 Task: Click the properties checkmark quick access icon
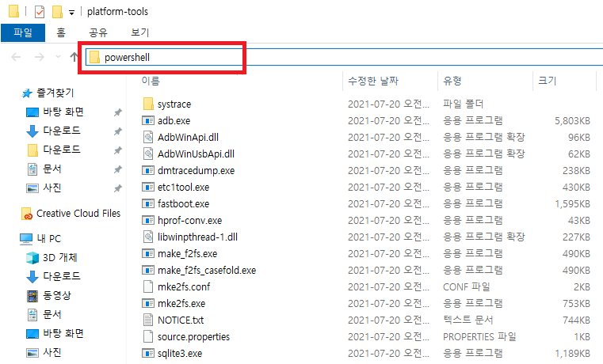point(40,12)
